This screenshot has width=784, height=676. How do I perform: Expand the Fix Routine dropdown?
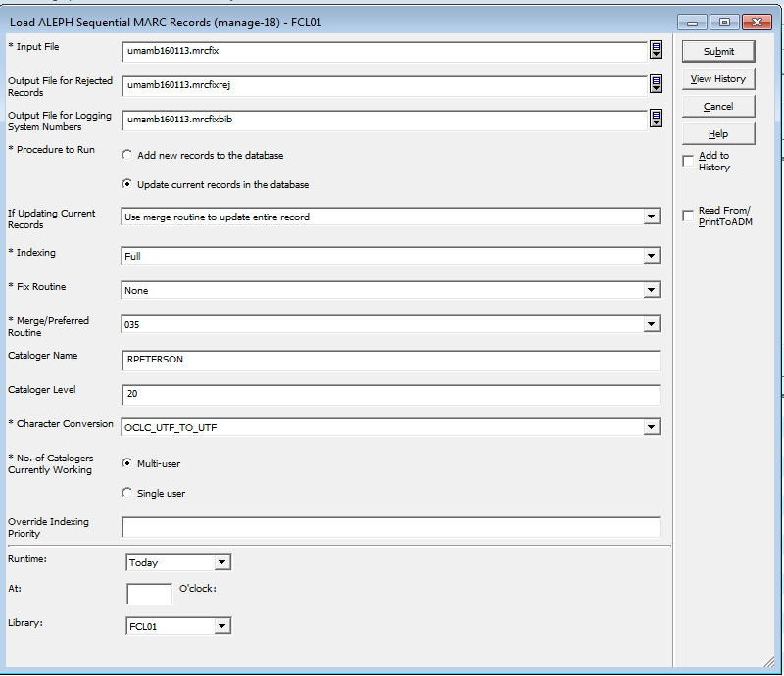click(651, 290)
